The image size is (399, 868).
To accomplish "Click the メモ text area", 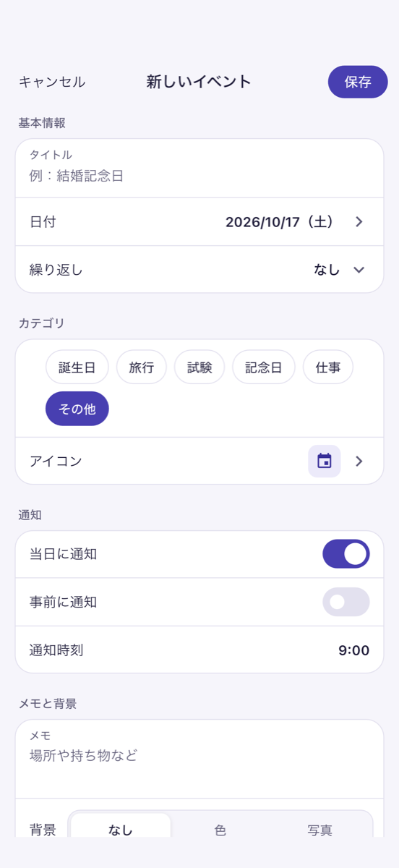I will coord(199,759).
